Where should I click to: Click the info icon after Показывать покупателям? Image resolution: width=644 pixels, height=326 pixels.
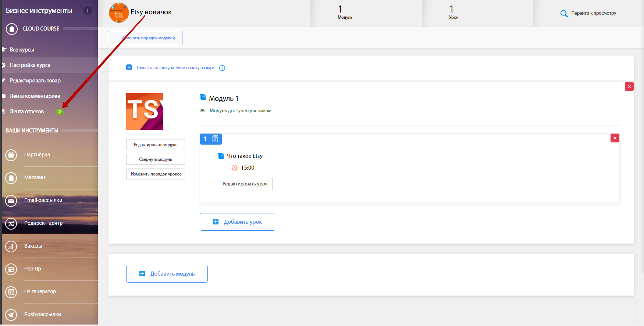click(222, 68)
